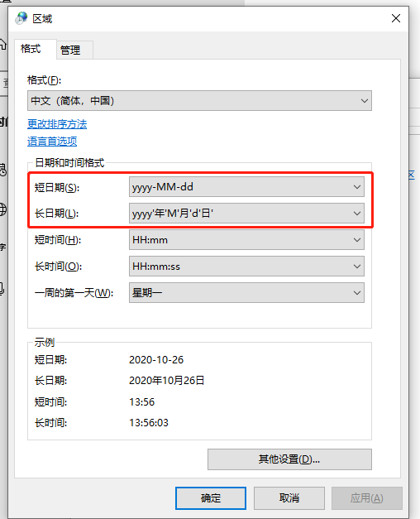Click the Region globe icon in title bar
Image resolution: width=420 pixels, height=519 pixels.
(21, 18)
